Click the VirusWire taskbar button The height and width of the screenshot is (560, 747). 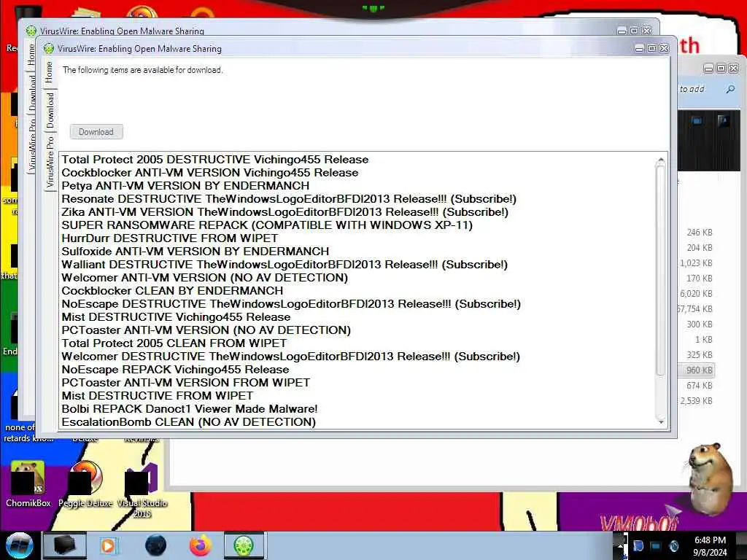[244, 545]
